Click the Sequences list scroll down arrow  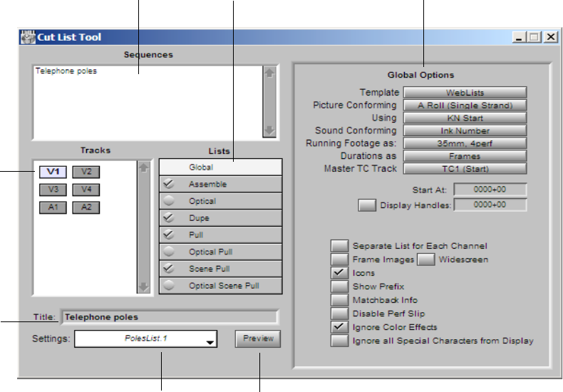pos(269,130)
